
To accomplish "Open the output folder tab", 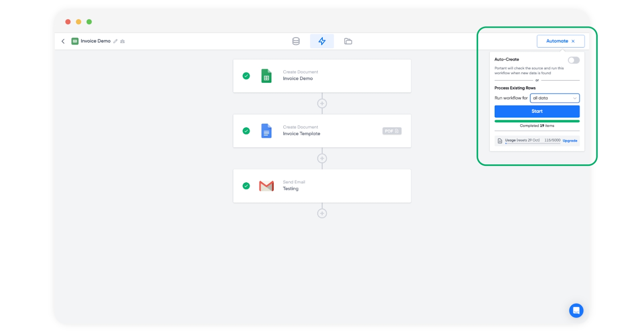I will coord(348,41).
